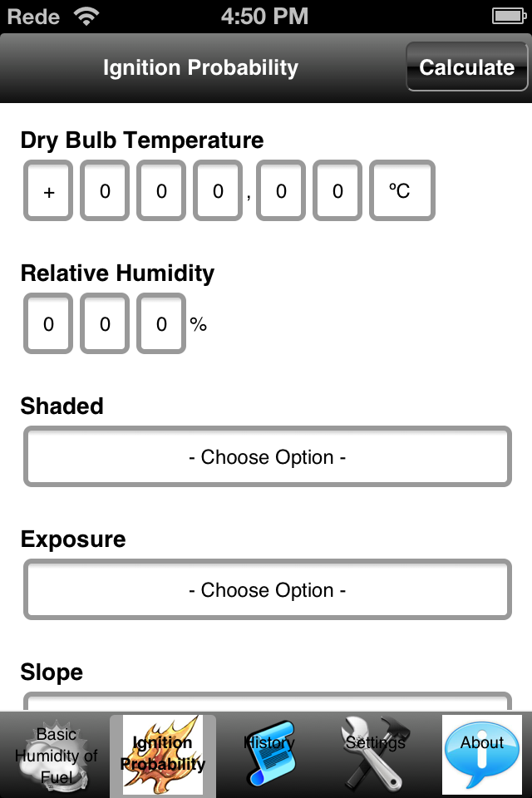
Task: Tap the Wi-Fi status icon
Action: (x=86, y=17)
